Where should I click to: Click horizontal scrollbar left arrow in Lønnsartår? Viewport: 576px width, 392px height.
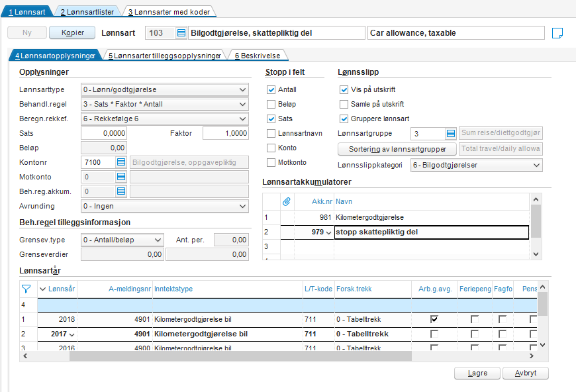coord(25,356)
